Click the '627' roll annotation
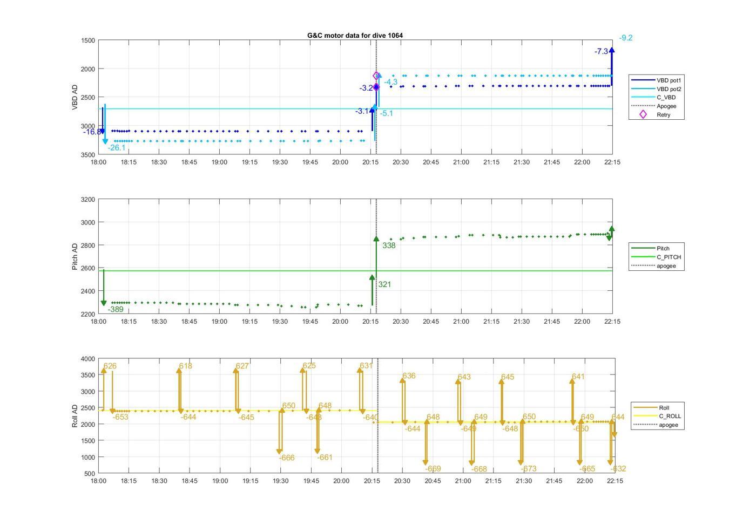Image resolution: width=756 pixels, height=532 pixels. 242,366
